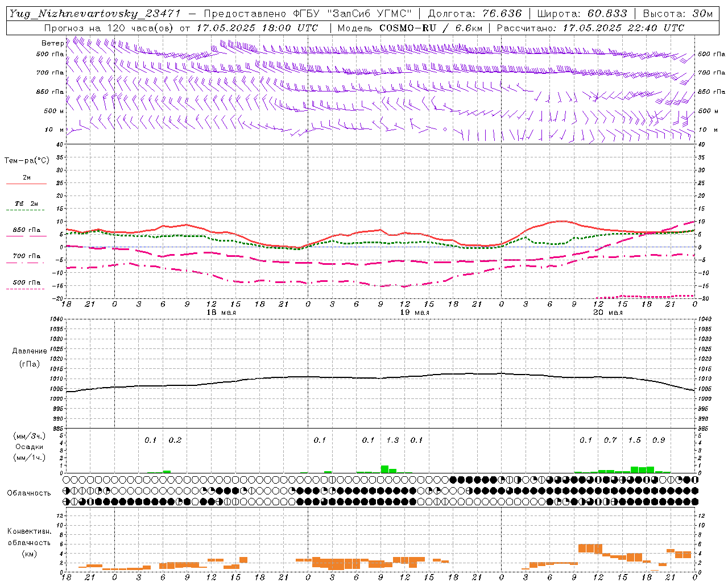Click the 'Td 2м' dew point legend entry
The height and width of the screenshot is (582, 728).
[27, 203]
